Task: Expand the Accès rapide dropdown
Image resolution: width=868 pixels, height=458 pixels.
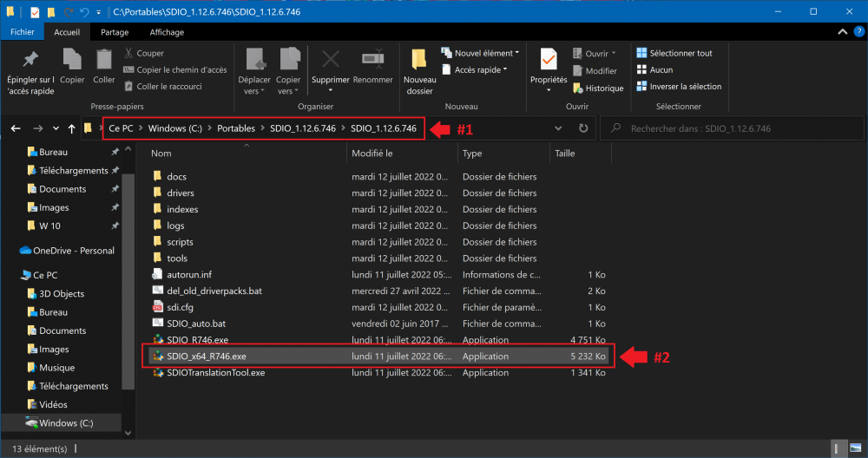Action: [x=479, y=69]
